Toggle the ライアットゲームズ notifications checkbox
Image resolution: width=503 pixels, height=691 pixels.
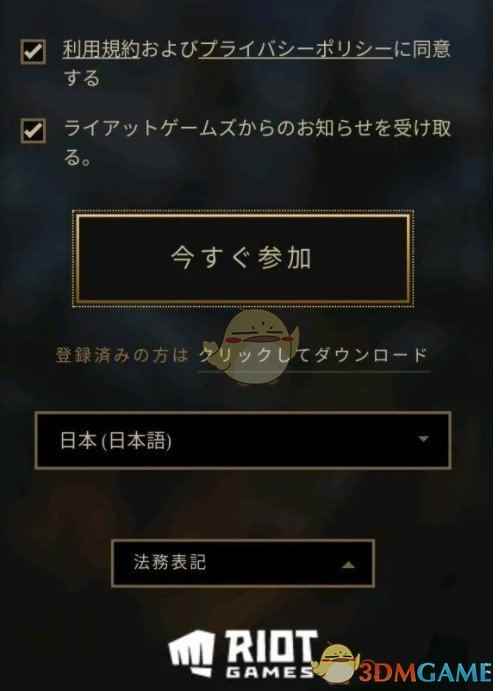pos(33,131)
